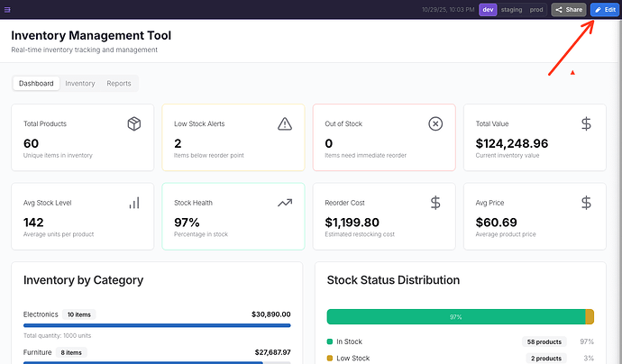Viewport: 622px width, 364px height.
Task: Click the box icon on Total Products
Action: [134, 123]
